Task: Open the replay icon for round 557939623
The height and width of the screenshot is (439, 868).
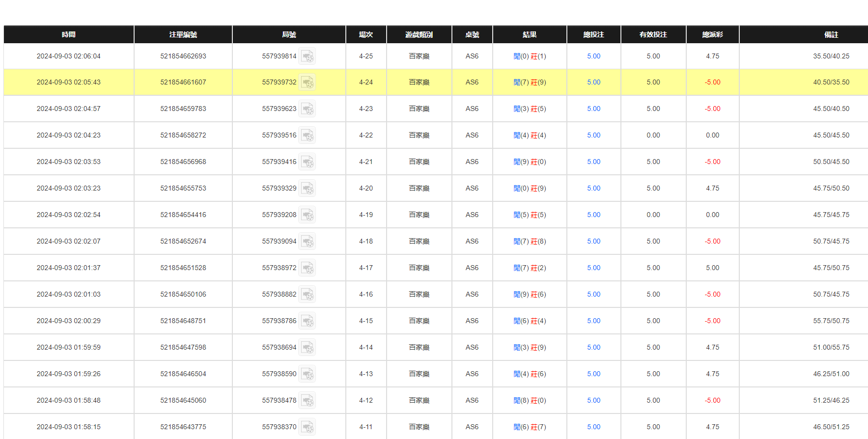Action: pos(308,109)
